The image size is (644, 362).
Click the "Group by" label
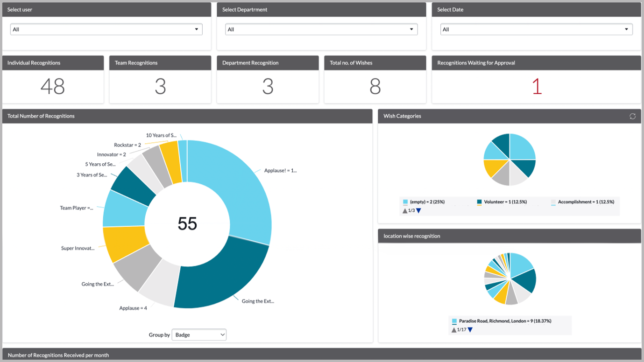point(159,335)
